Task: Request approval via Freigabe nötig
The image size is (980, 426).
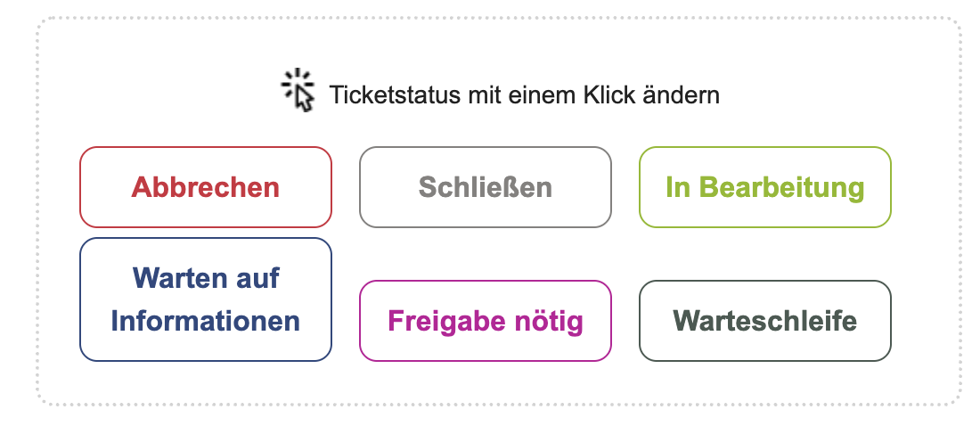Action: (x=486, y=321)
